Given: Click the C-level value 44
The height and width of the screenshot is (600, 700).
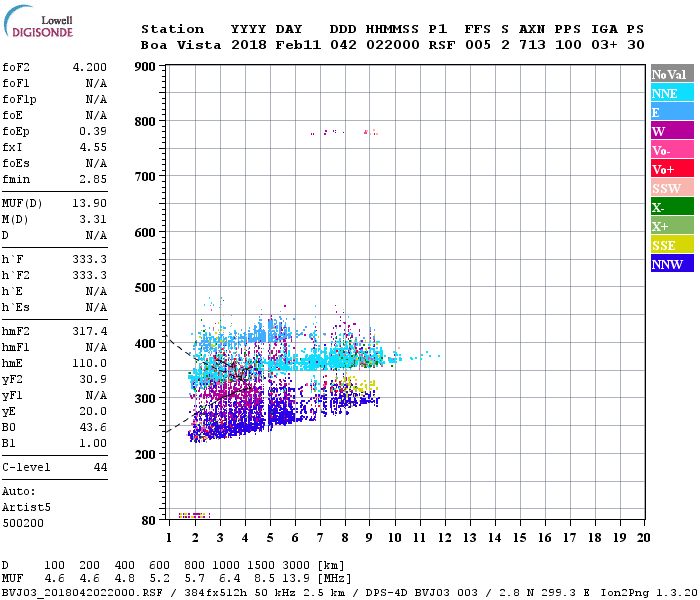Looking at the screenshot, I should pyautogui.click(x=100, y=467).
